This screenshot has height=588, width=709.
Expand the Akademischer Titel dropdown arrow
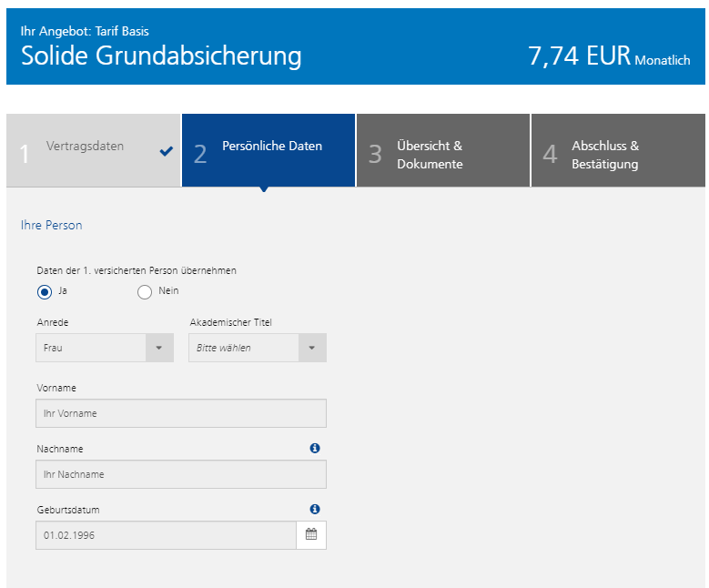[x=312, y=348]
